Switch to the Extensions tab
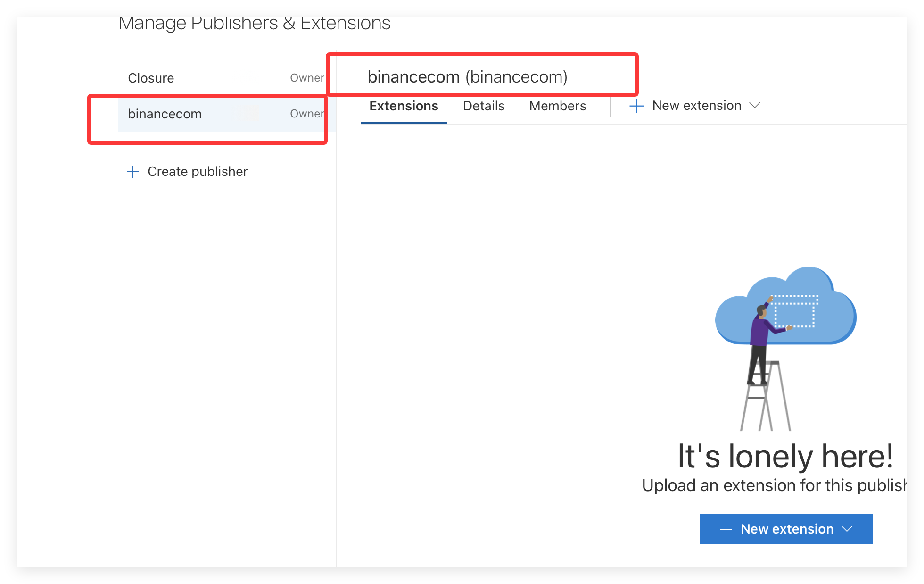 point(404,106)
